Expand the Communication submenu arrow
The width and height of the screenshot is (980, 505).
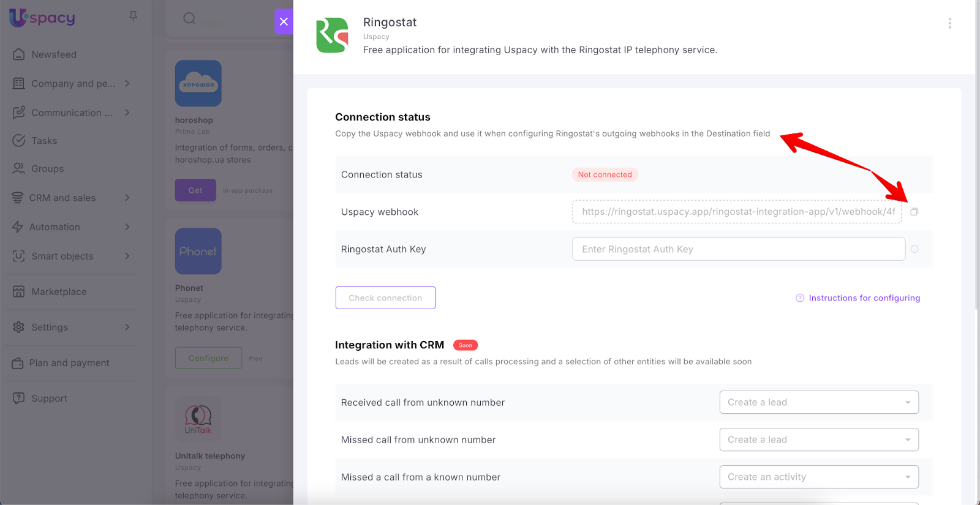(x=127, y=113)
